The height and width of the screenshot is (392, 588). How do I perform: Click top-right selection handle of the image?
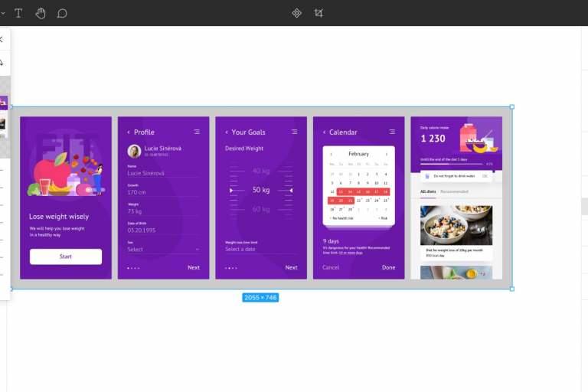tap(512, 107)
